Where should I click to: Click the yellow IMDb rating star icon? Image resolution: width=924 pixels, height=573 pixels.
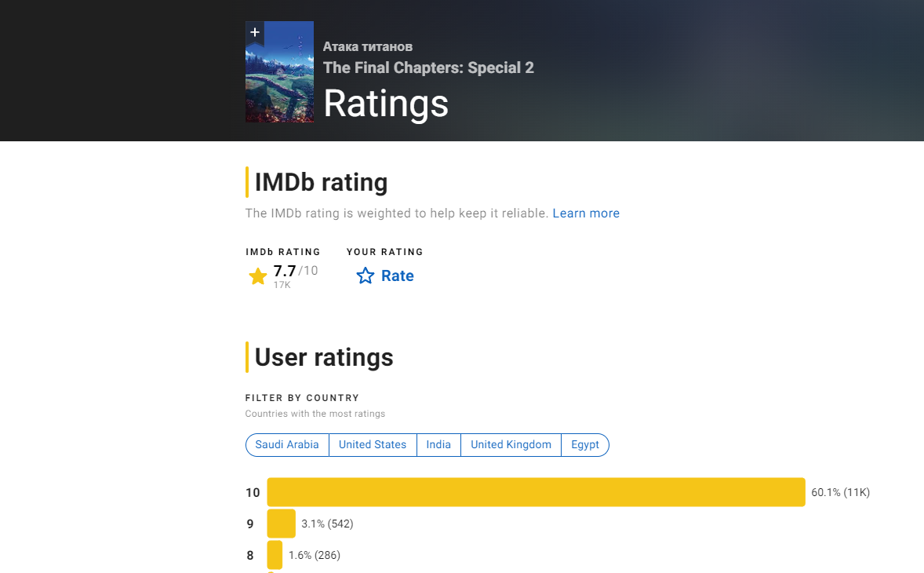[x=258, y=276]
